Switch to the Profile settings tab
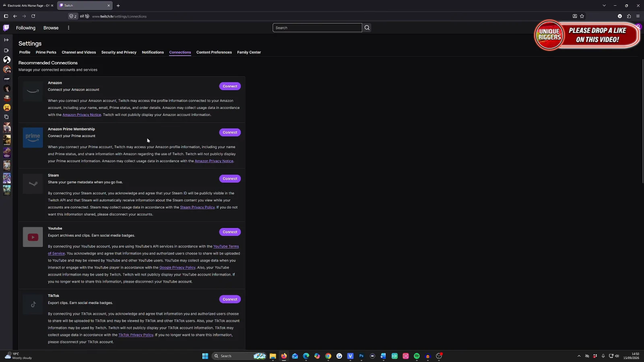Image resolution: width=644 pixels, height=362 pixels. pyautogui.click(x=25, y=52)
